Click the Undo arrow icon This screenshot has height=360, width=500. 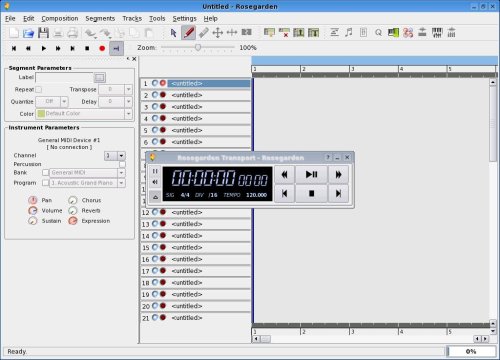pos(89,33)
